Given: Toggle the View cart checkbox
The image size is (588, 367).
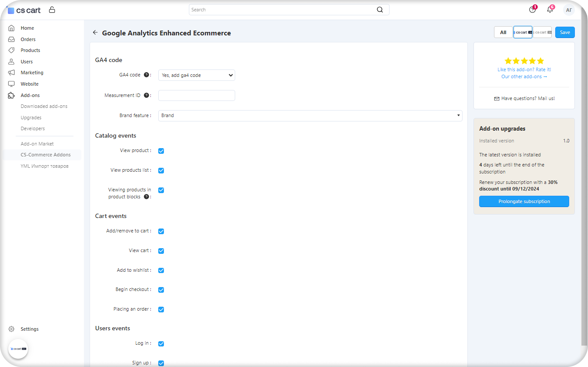Looking at the screenshot, I should click(x=161, y=251).
